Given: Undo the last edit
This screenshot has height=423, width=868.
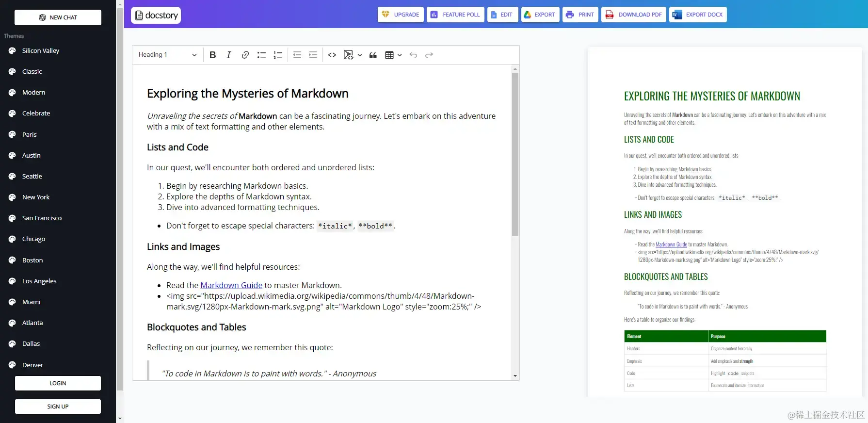Looking at the screenshot, I should pyautogui.click(x=413, y=55).
